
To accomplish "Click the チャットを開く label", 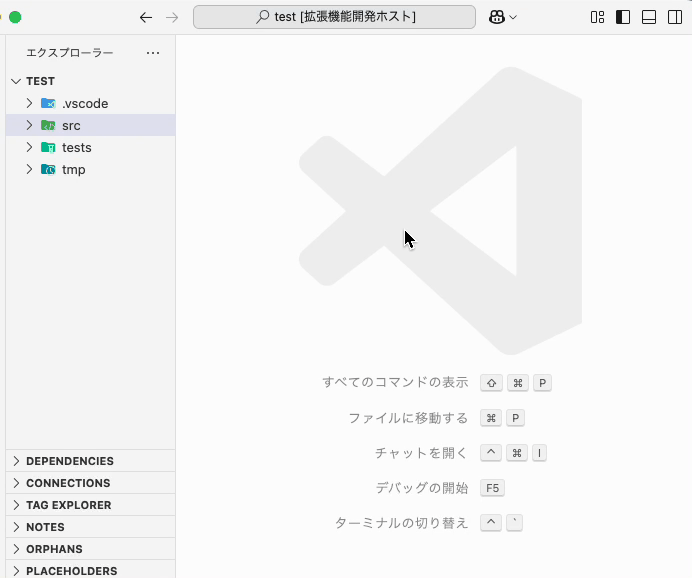I will 421,453.
